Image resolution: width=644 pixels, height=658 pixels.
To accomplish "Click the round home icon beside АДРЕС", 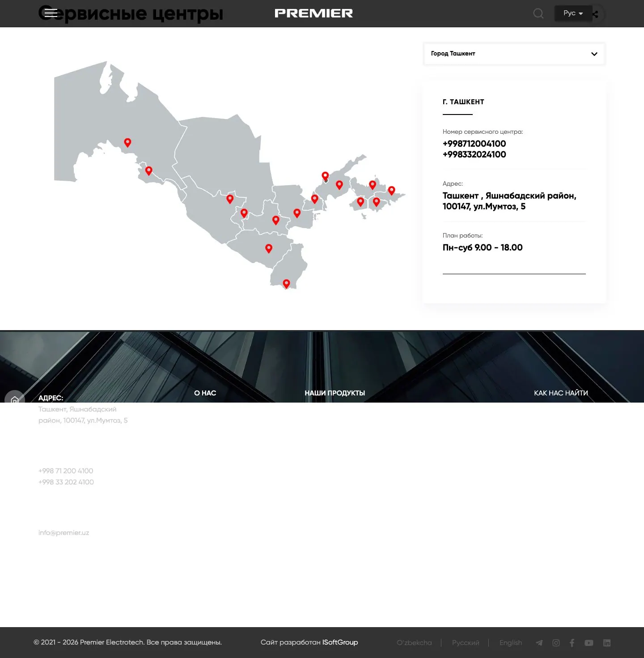I will (x=15, y=399).
